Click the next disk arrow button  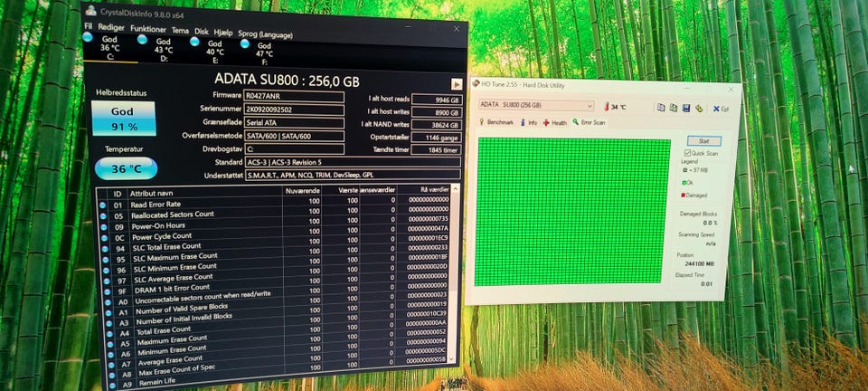pyautogui.click(x=456, y=84)
